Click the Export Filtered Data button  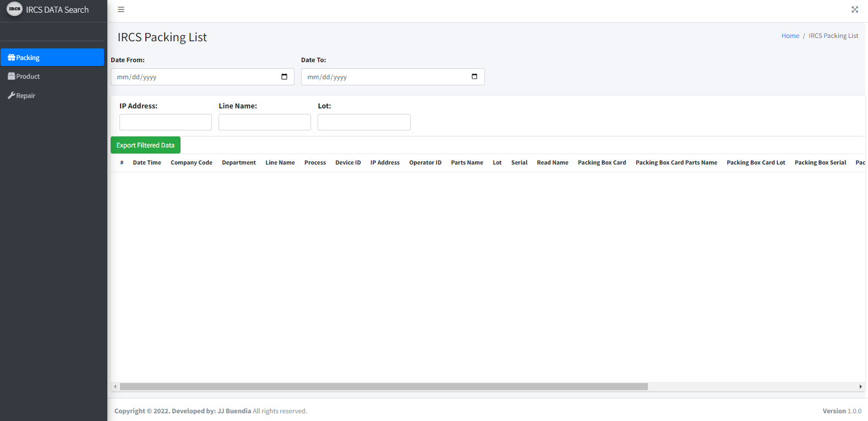[145, 145]
